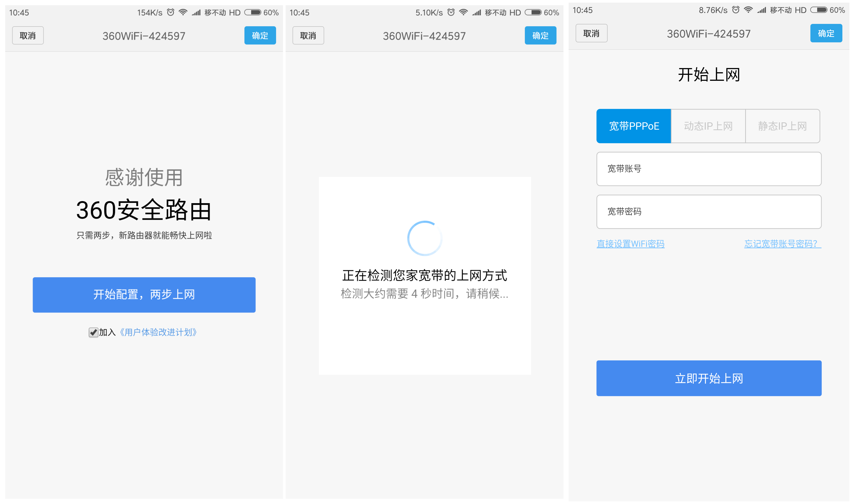
Task: Toggle the 加入 user experience plan checkbox
Action: [93, 333]
